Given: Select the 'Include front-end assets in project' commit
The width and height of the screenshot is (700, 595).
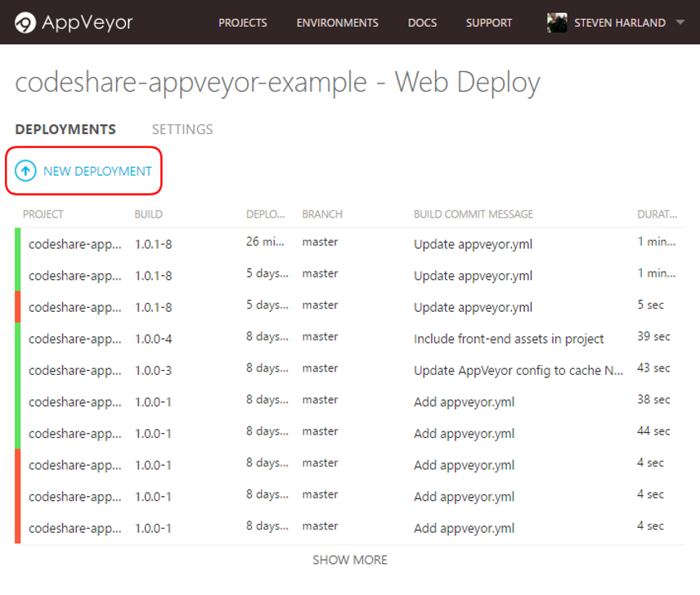Looking at the screenshot, I should pyautogui.click(x=509, y=339).
